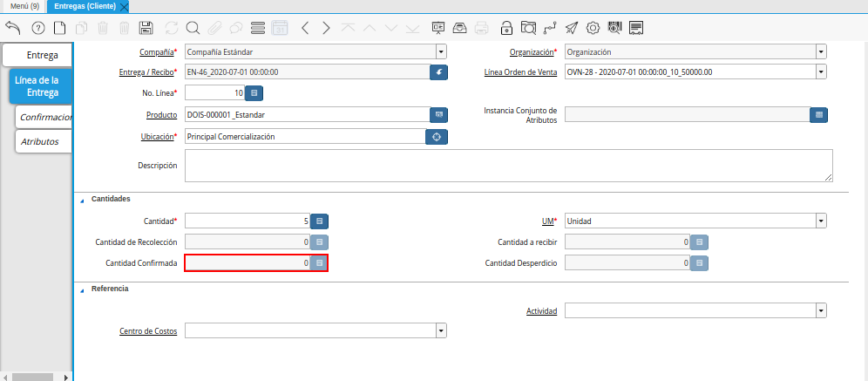868x381 pixels.
Task: Click the Centro de Costos label link
Action: click(x=148, y=331)
